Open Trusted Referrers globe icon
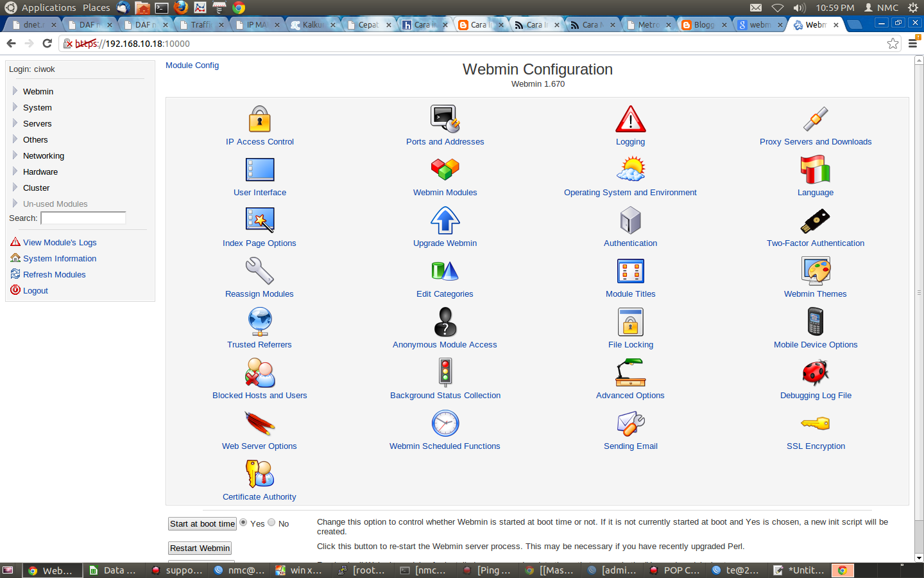The height and width of the screenshot is (578, 924). [x=260, y=322]
